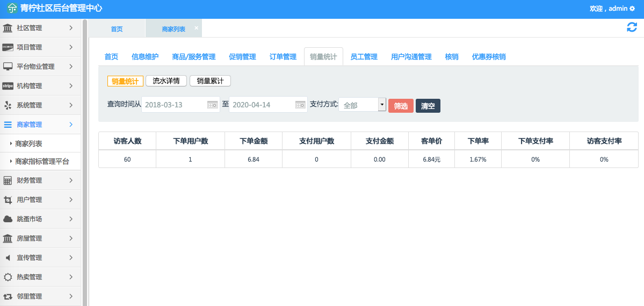Screen dimensions: 644x306
Task: Click the 用户管理 crop icon
Action: [8, 200]
